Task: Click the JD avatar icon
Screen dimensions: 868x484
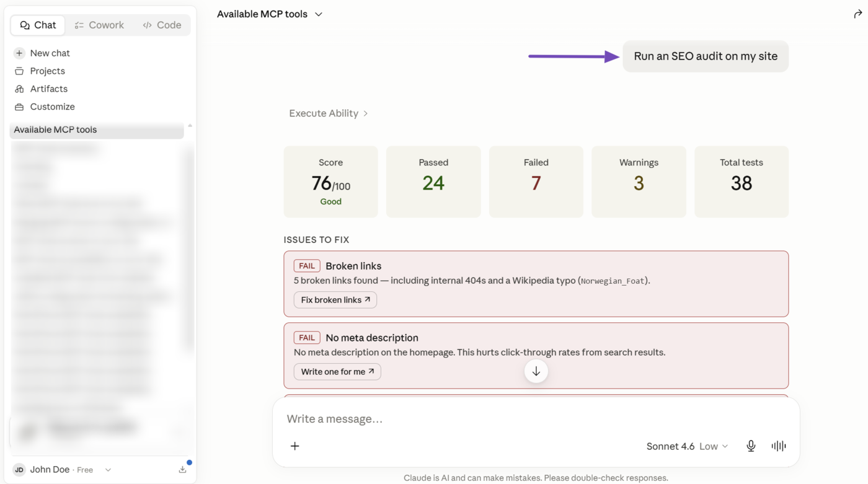Action: coord(19,470)
